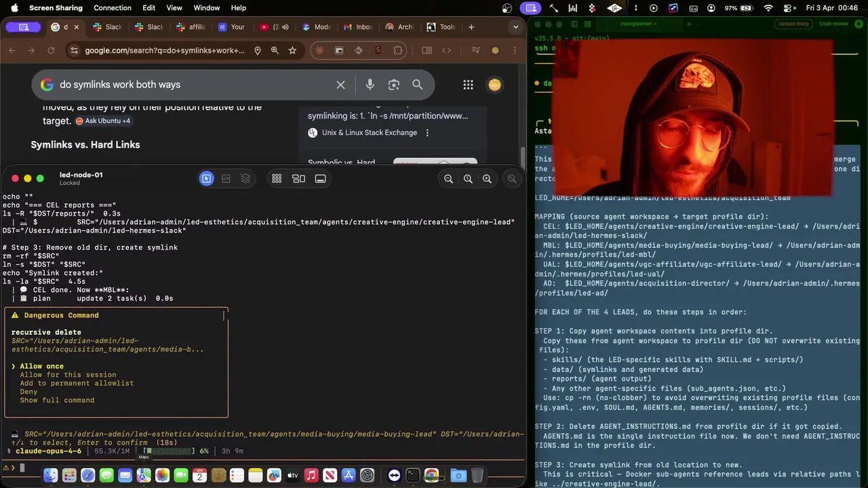This screenshot has height=488, width=868.
Task: Open Finder in the Dock
Action: click(51, 476)
